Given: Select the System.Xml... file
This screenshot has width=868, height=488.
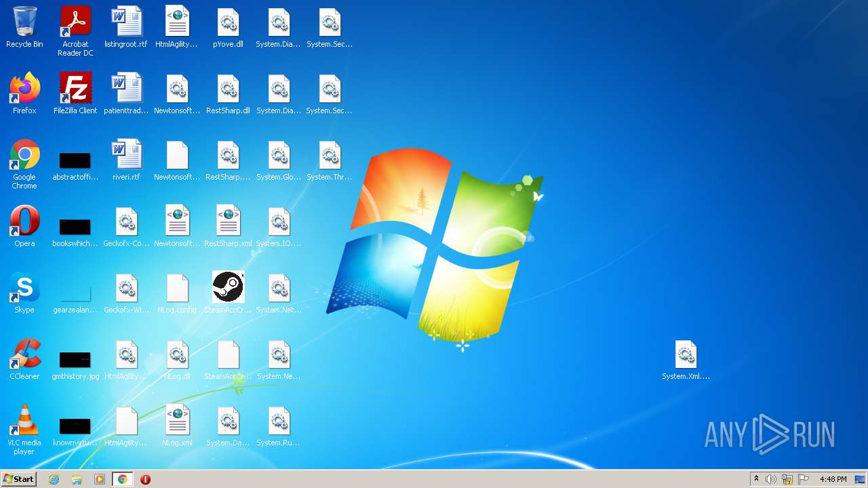Looking at the screenshot, I should pos(686,359).
